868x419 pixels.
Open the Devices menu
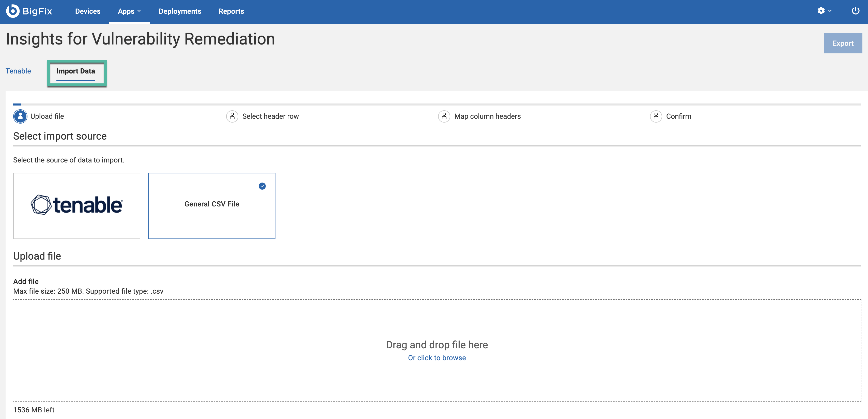click(88, 11)
